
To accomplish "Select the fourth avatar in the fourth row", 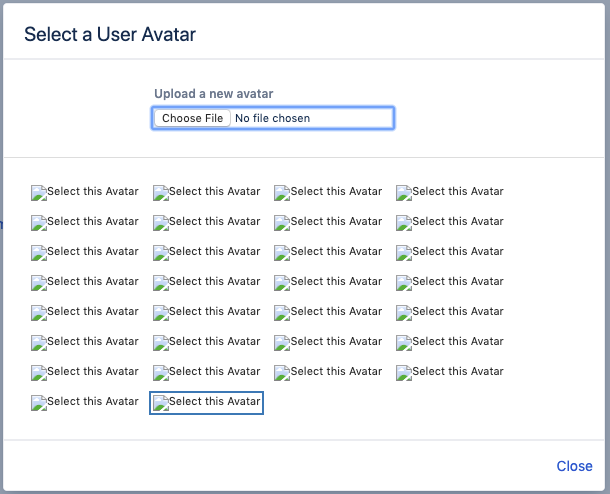I will 450,283.
